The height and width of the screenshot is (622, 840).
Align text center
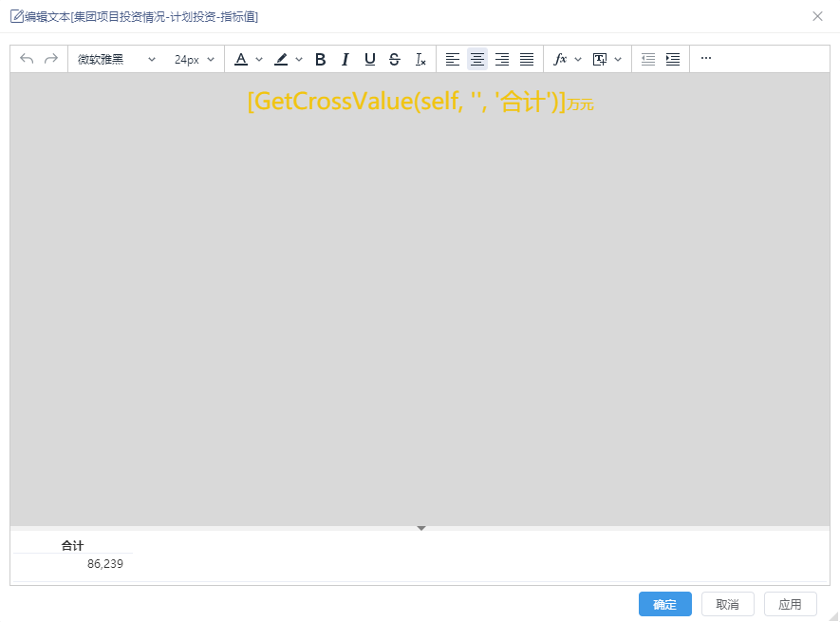[x=477, y=60]
